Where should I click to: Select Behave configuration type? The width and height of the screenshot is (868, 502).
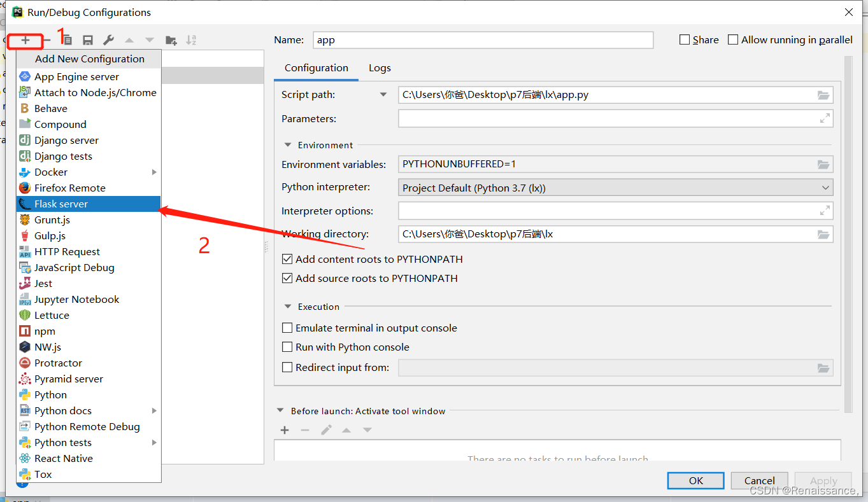[89, 108]
